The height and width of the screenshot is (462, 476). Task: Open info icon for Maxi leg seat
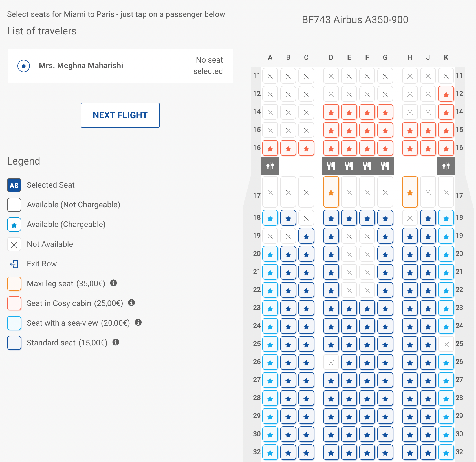pos(114,283)
